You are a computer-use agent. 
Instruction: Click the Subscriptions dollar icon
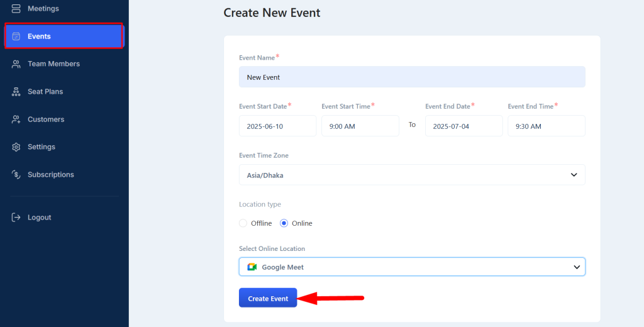16,175
